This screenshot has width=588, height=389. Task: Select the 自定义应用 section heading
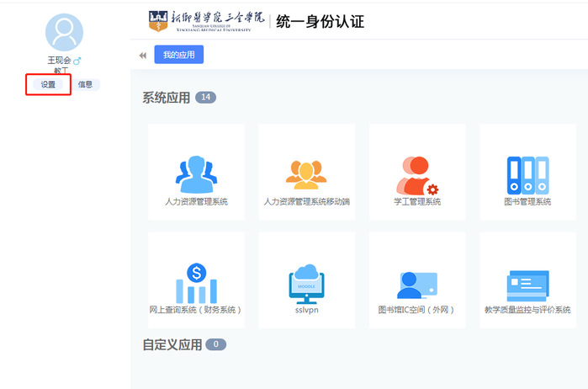(x=172, y=344)
